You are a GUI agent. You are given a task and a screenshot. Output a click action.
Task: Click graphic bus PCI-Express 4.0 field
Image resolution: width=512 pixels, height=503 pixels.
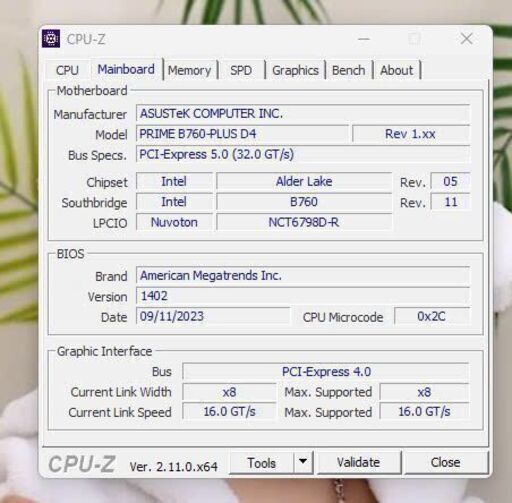point(326,372)
